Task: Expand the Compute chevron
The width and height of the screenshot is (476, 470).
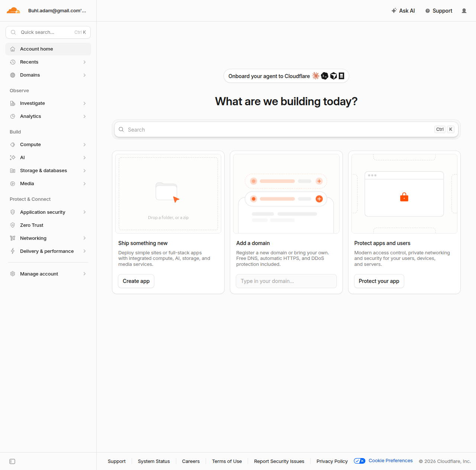Action: pyautogui.click(x=84, y=145)
